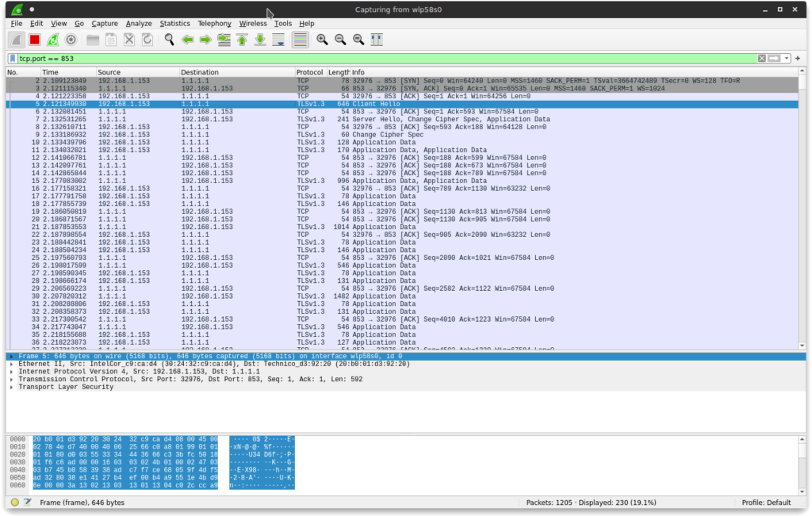Add a filter button with the plus control

(799, 58)
